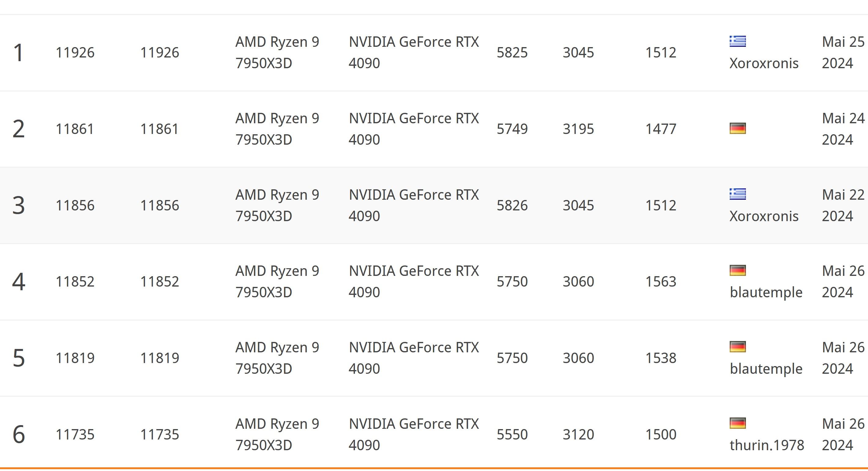Click the German flag in rank 2 row
Screen dimensions: 868x471
(x=738, y=128)
